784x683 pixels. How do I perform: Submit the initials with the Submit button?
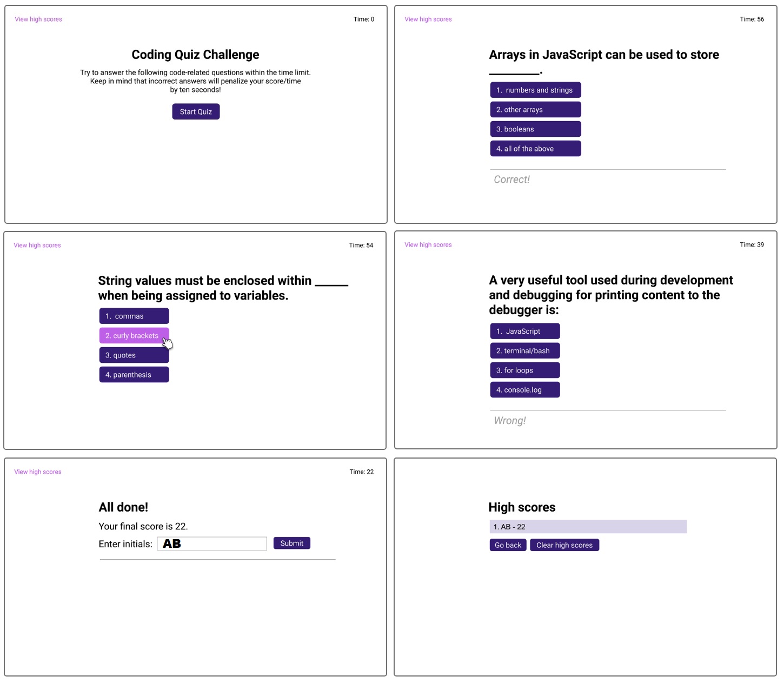(x=292, y=543)
